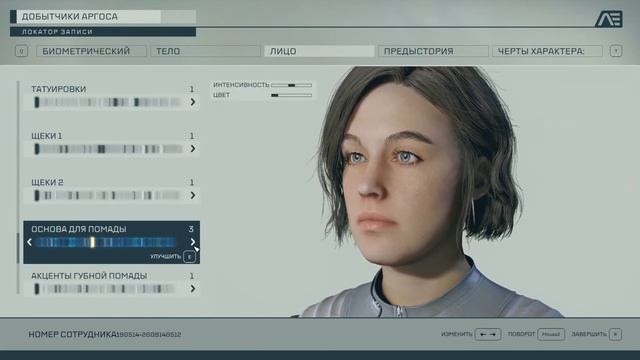Switch to the БИОМЕТРИЧЕСКИЙ tab
640x360 pixels.
(91, 51)
